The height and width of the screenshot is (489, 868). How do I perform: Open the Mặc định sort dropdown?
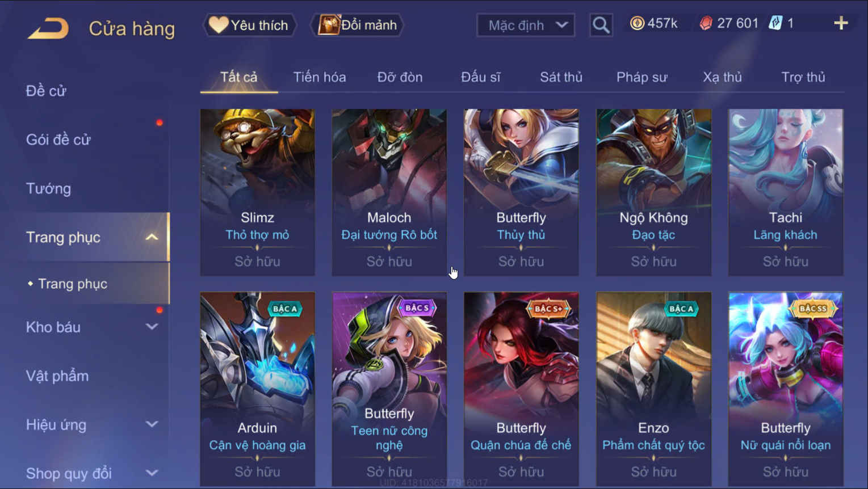coord(526,25)
